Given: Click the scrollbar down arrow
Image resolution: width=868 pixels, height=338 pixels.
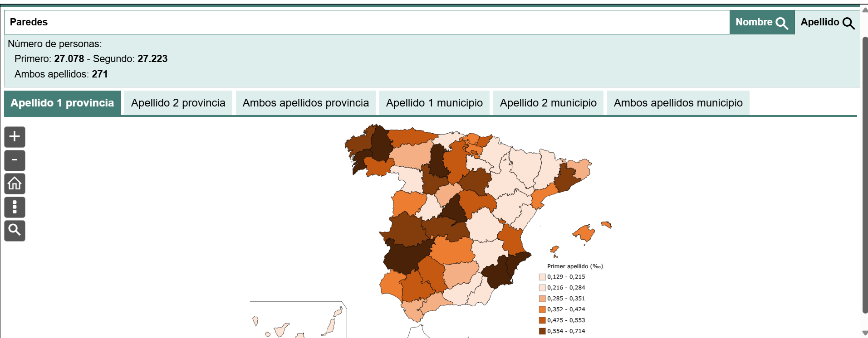Looking at the screenshot, I should tap(864, 333).
